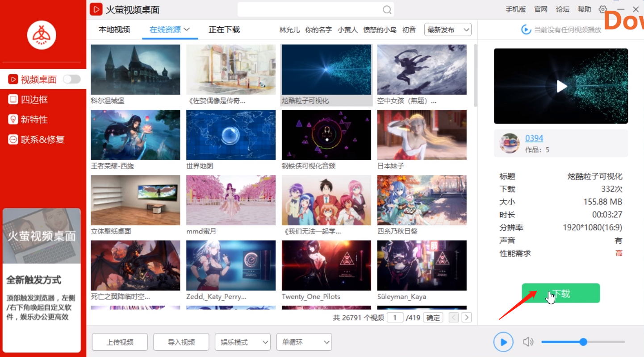Screen dimensions: 644x357
Task: Open the 最新发布 sort dropdown
Action: 447,29
